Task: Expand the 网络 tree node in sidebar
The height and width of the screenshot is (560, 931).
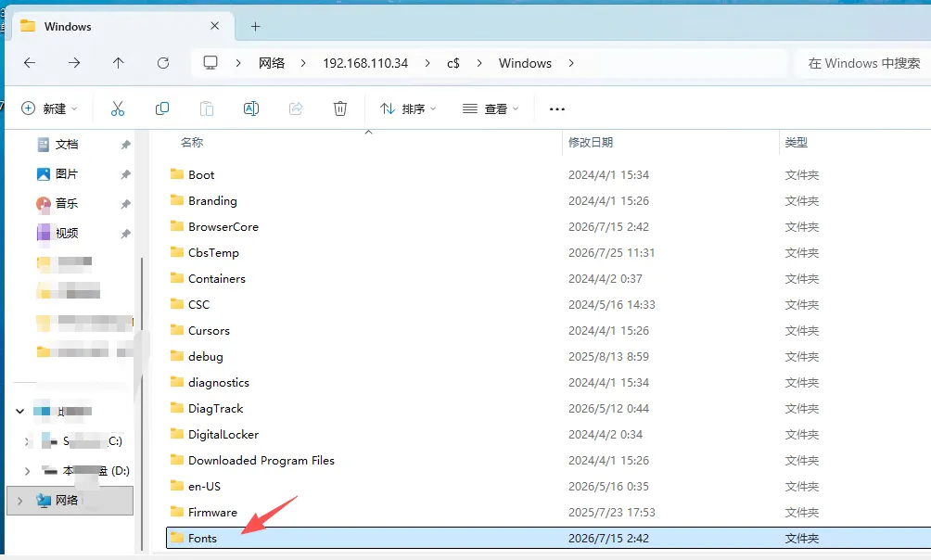Action: [x=20, y=501]
